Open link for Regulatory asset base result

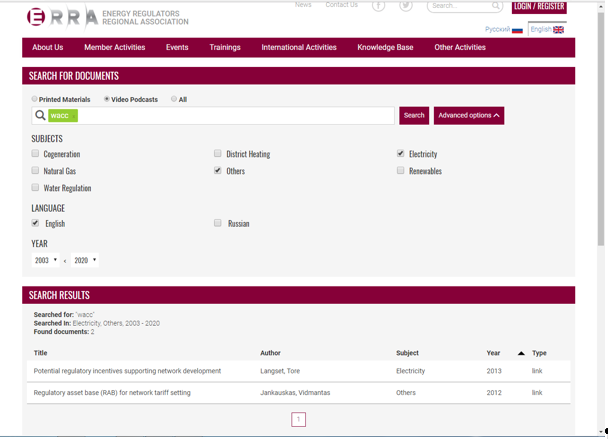click(x=537, y=393)
